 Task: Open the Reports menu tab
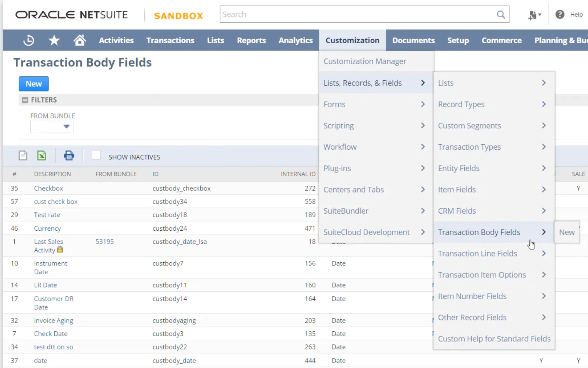[x=251, y=40]
